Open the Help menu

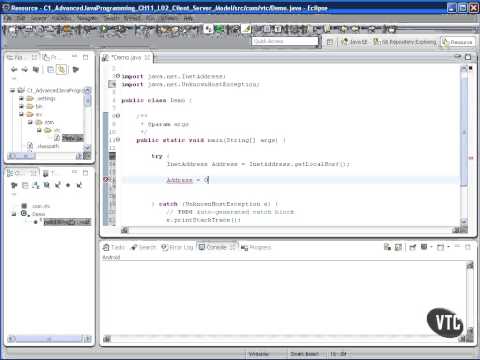point(188,18)
